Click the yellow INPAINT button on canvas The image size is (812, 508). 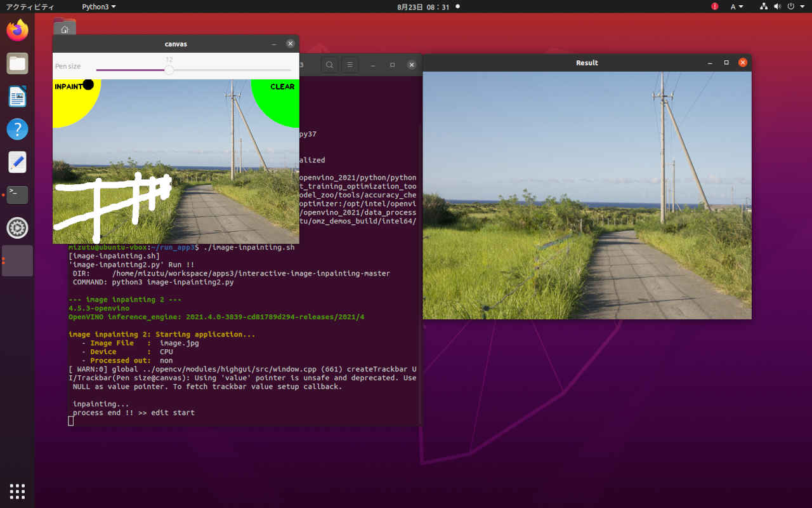pyautogui.click(x=69, y=98)
